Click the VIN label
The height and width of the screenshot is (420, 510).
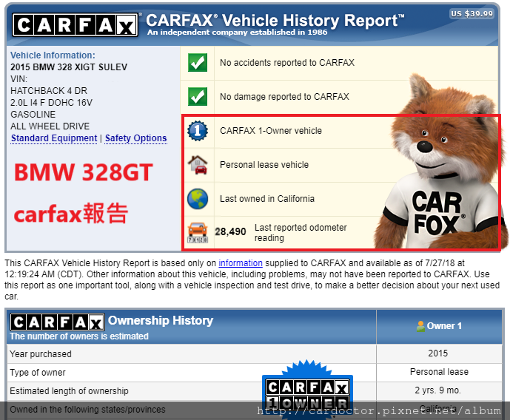point(19,79)
